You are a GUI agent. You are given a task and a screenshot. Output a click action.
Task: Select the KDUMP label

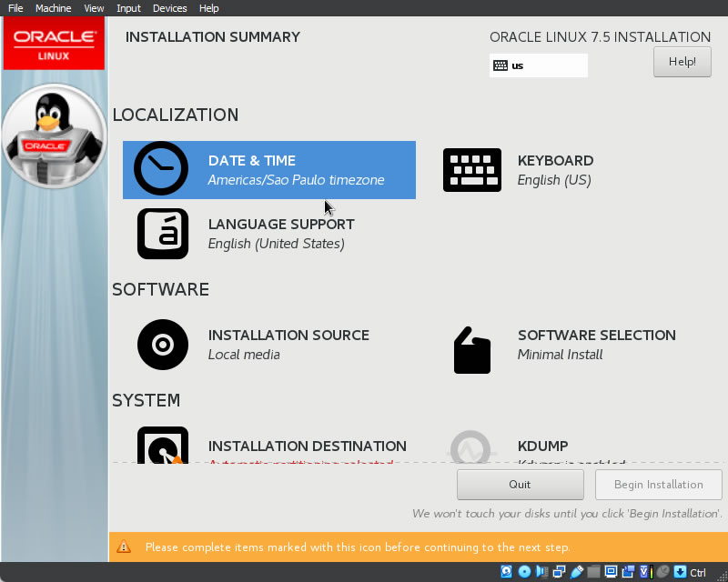542,446
